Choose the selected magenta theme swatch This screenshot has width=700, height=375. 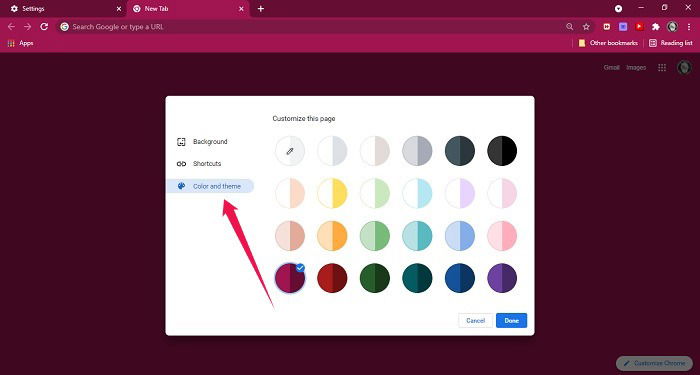click(x=290, y=278)
